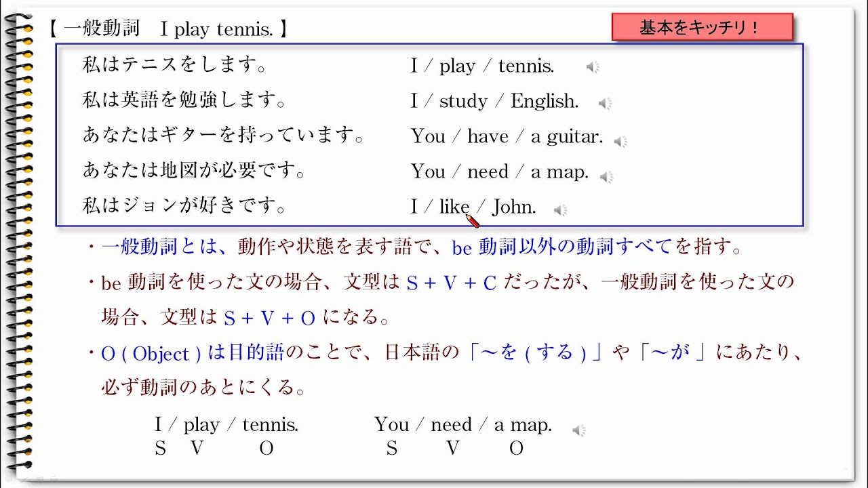Click the heading 【一般動詞 I play tennis.】
The width and height of the screenshot is (868, 488).
[169, 28]
